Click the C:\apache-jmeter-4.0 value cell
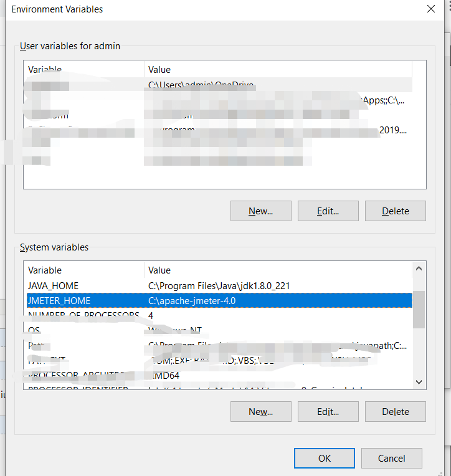The width and height of the screenshot is (451, 476). (192, 301)
